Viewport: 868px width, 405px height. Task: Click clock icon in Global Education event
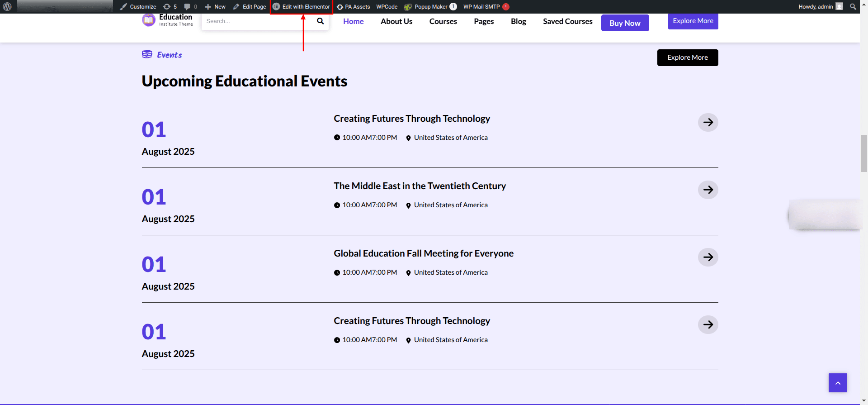337,273
